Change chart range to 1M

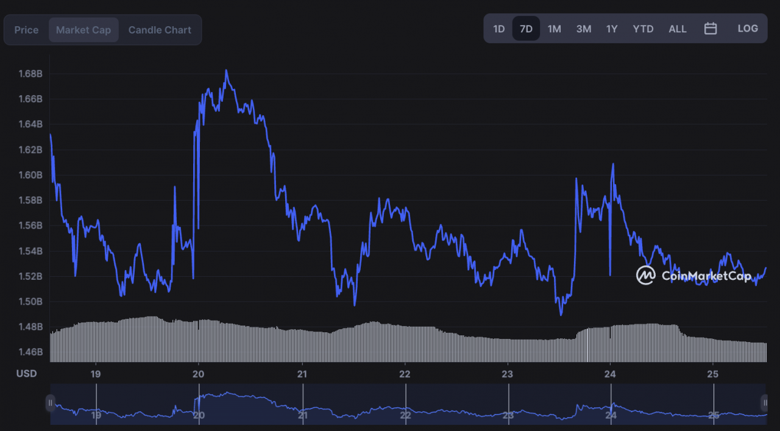554,29
